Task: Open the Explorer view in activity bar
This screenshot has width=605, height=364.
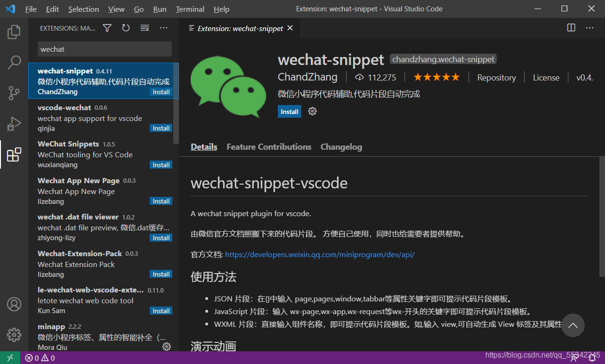Action: (x=14, y=32)
